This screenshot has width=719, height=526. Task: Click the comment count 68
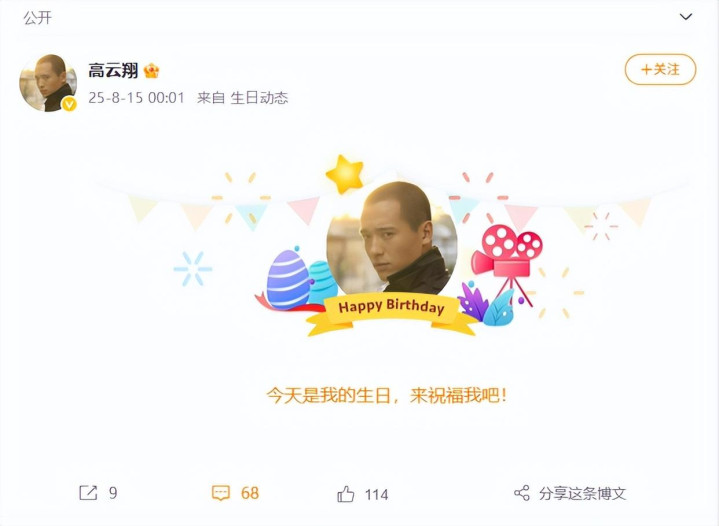(x=250, y=493)
